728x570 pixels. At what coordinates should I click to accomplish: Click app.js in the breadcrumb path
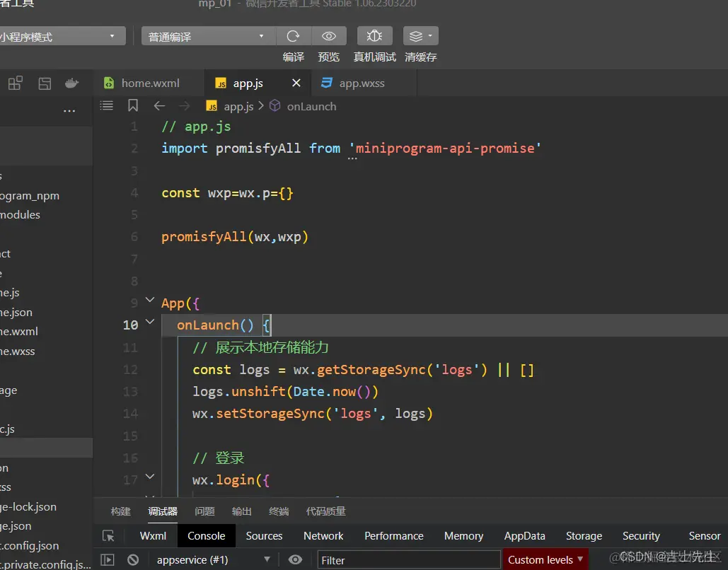click(238, 106)
